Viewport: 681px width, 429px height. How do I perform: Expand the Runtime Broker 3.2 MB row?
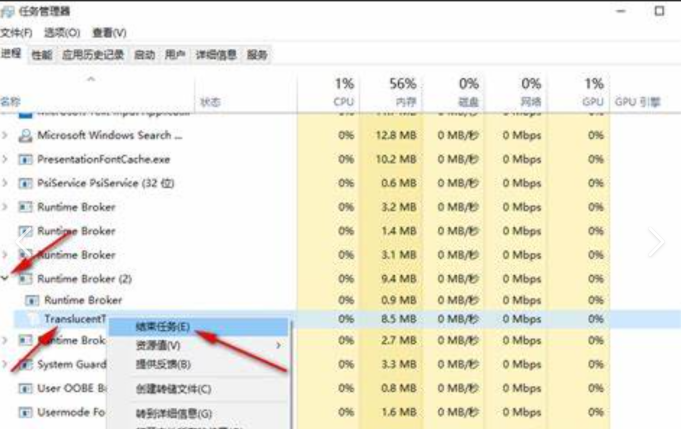tap(5, 207)
